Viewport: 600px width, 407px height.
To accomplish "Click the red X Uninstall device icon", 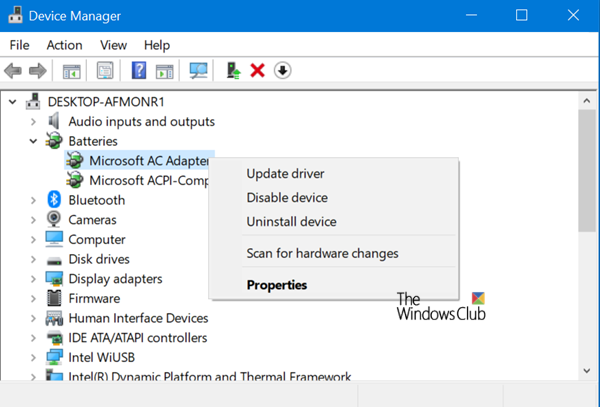I will coord(257,70).
